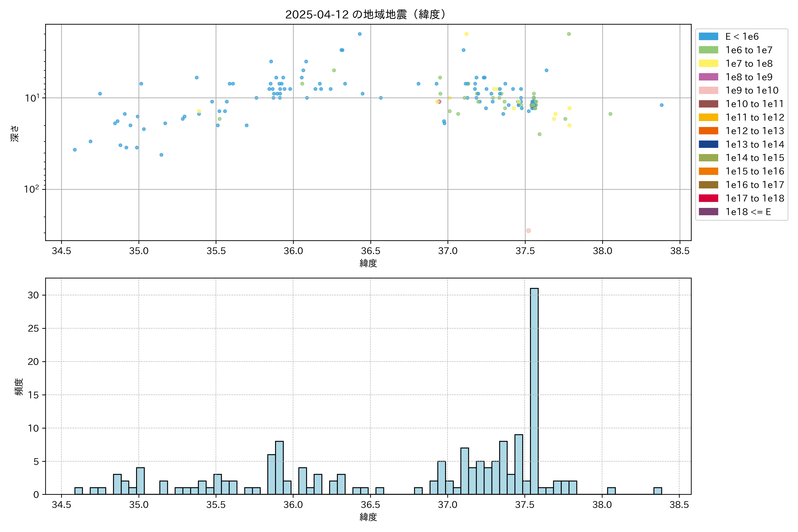Image resolution: width=798 pixels, height=532 pixels.
Task: Click the 緯度 label under histogram
Action: point(368,517)
